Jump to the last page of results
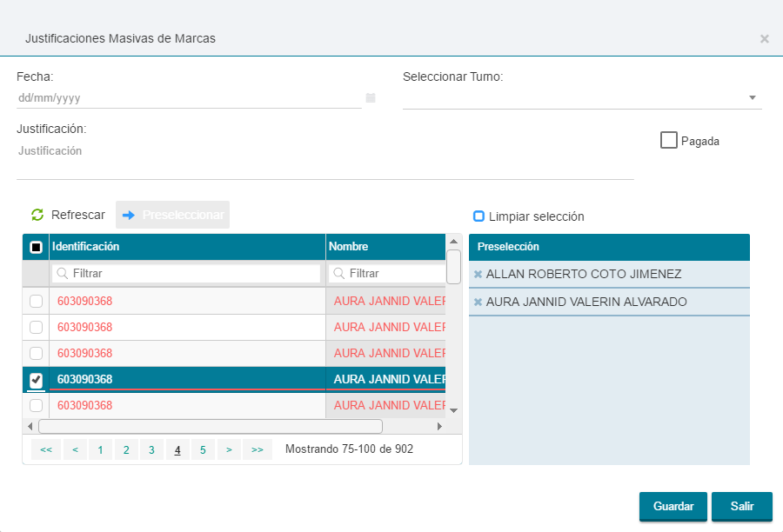 [258, 449]
